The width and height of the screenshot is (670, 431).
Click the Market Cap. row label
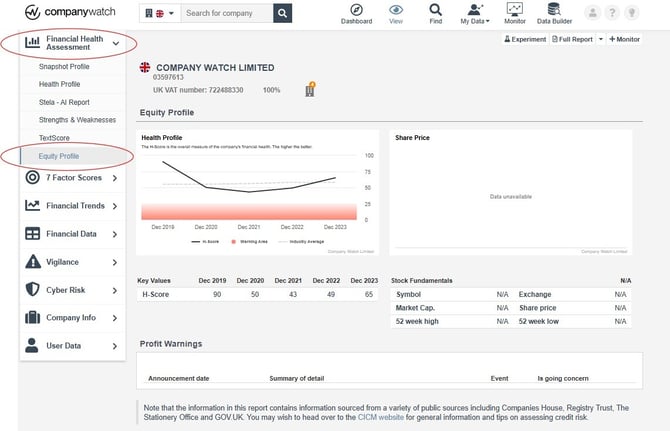click(x=415, y=308)
